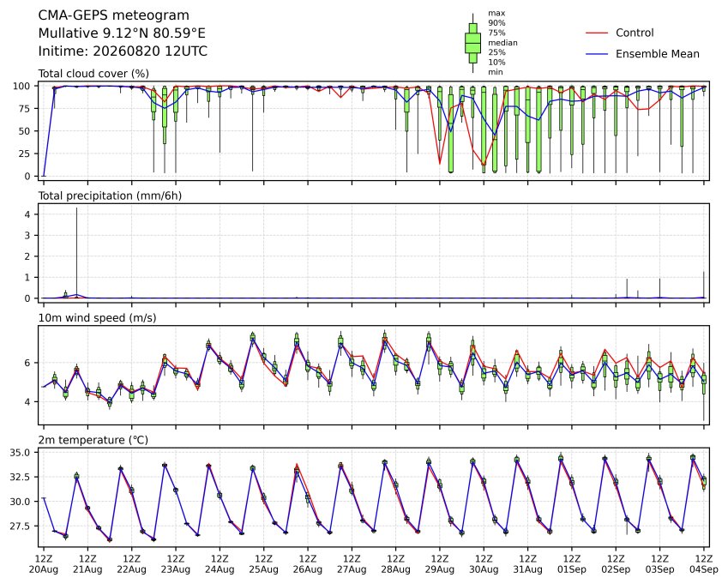Click the 'Total cloud cover (%)' panel title

click(x=93, y=74)
